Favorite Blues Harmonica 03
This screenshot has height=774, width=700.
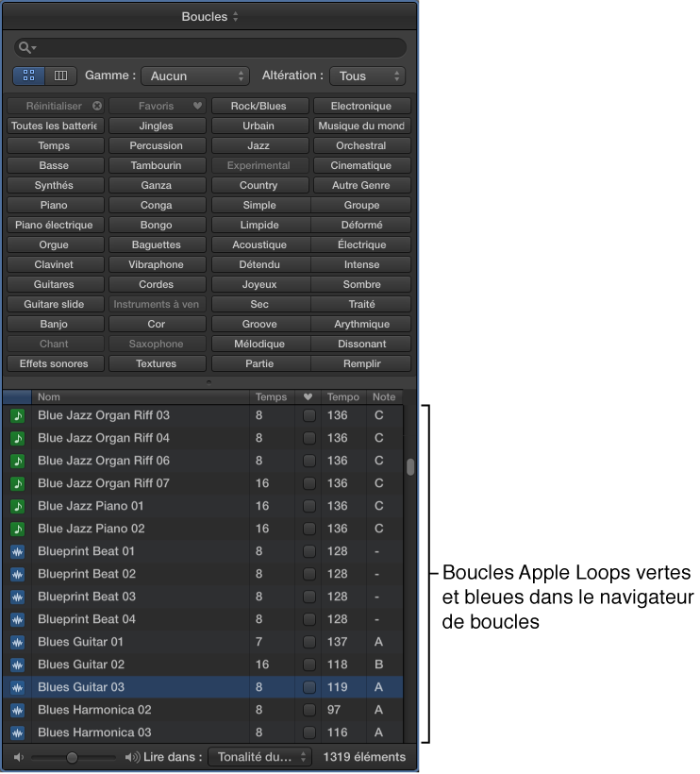click(309, 733)
